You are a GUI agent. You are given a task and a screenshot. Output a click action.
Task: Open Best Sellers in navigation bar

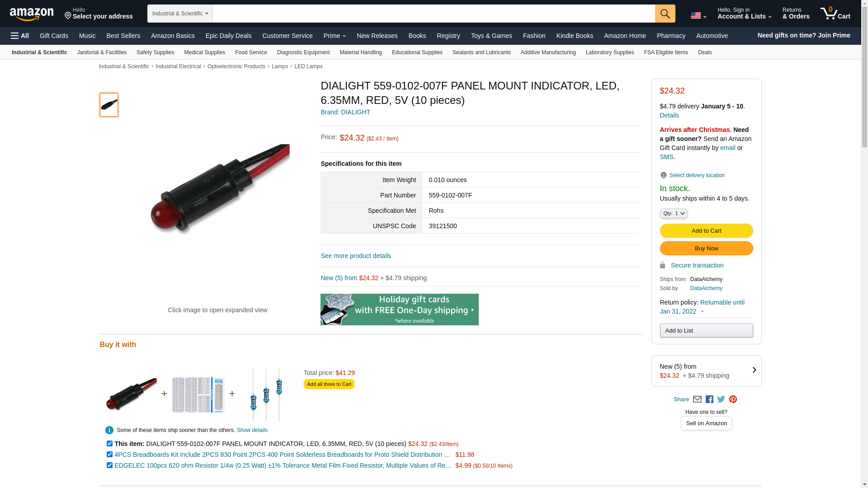point(123,36)
